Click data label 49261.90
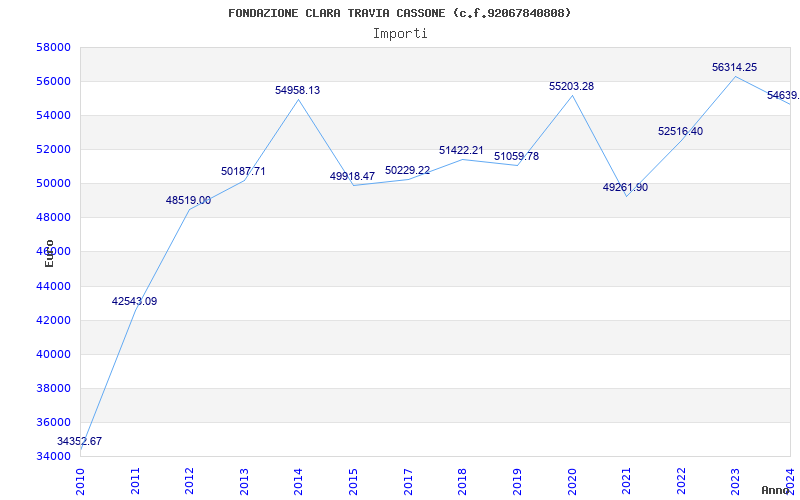The width and height of the screenshot is (800, 500). coord(626,187)
